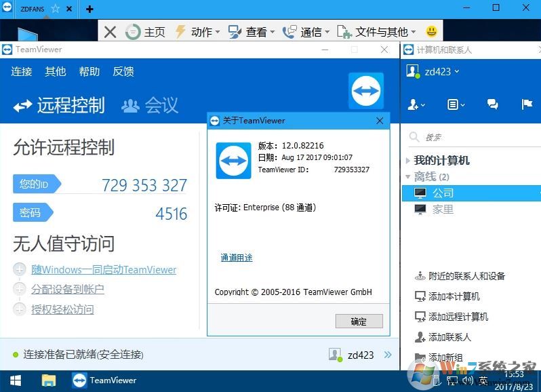Click the zd423 account in status bar

(361, 355)
